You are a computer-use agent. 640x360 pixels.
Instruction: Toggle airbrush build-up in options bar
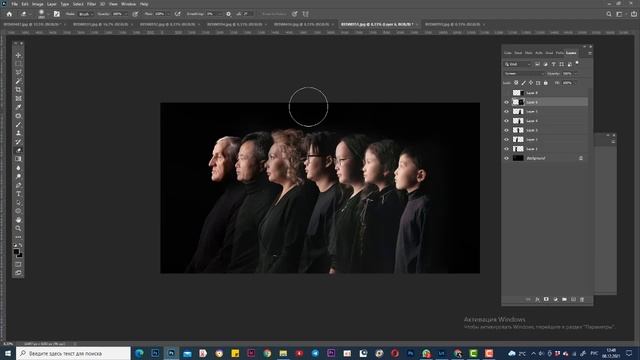[x=177, y=14]
